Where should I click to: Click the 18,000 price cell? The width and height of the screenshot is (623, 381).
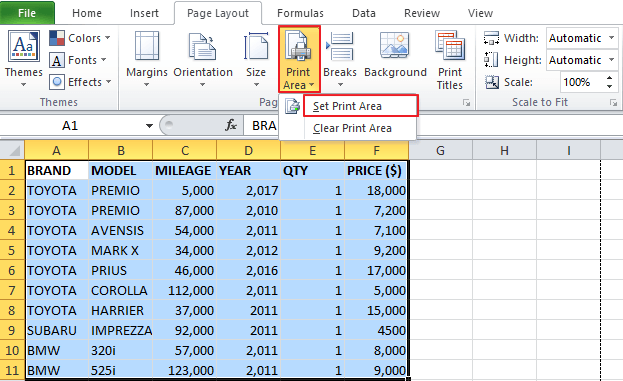tap(376, 190)
